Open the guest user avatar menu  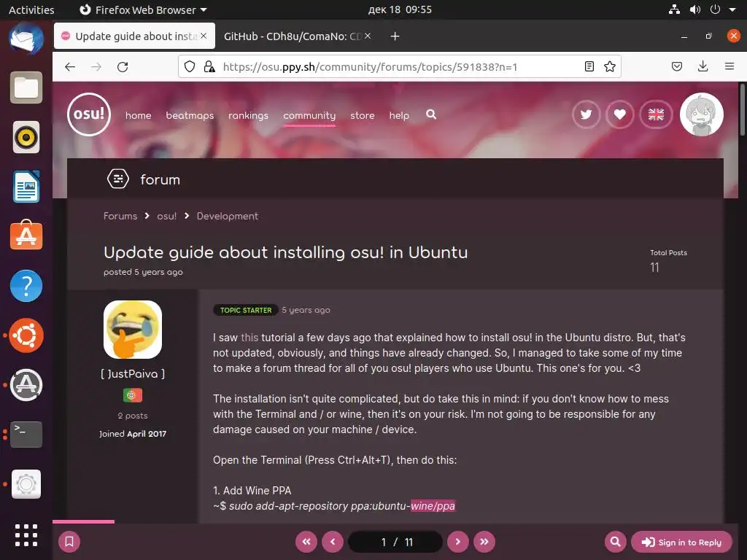tap(701, 114)
